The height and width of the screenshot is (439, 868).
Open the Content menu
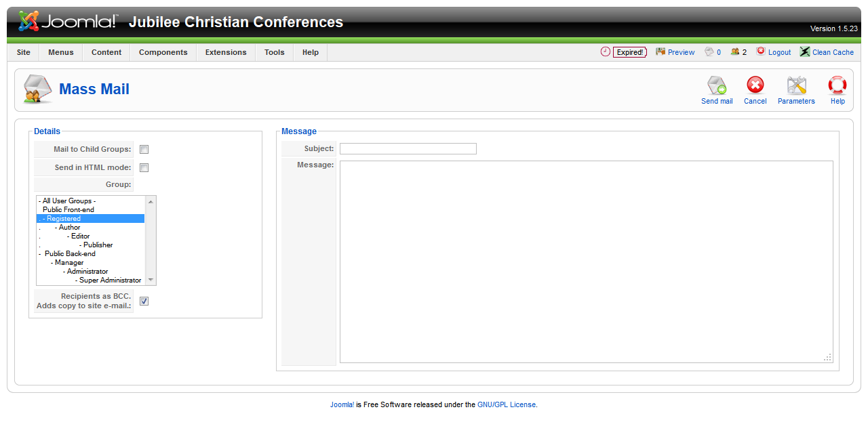(106, 52)
